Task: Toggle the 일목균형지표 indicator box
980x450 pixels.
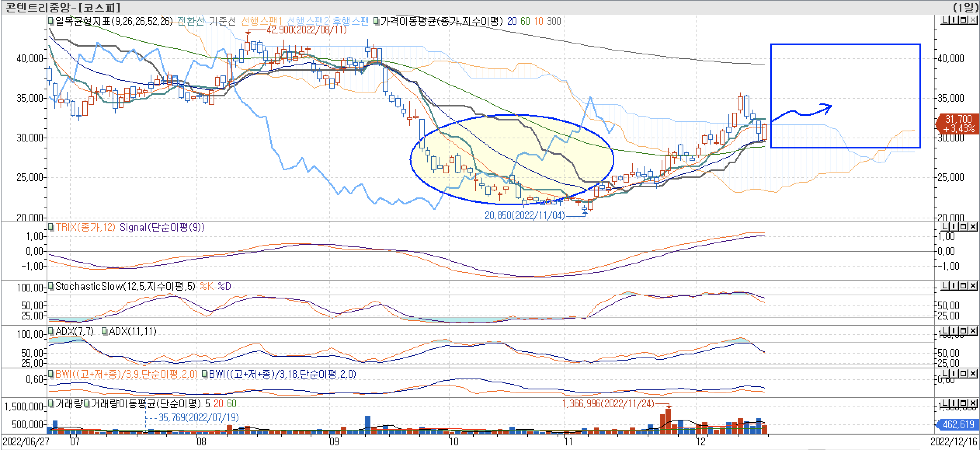Action: [51, 21]
